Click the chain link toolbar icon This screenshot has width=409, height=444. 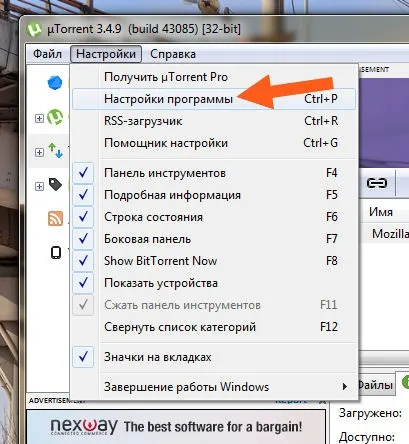(x=377, y=183)
